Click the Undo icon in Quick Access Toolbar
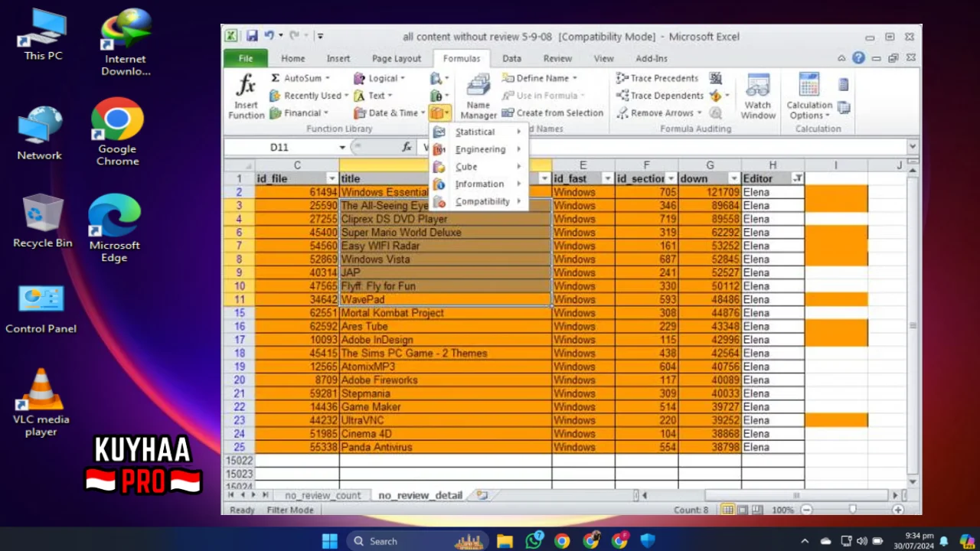 click(x=269, y=36)
